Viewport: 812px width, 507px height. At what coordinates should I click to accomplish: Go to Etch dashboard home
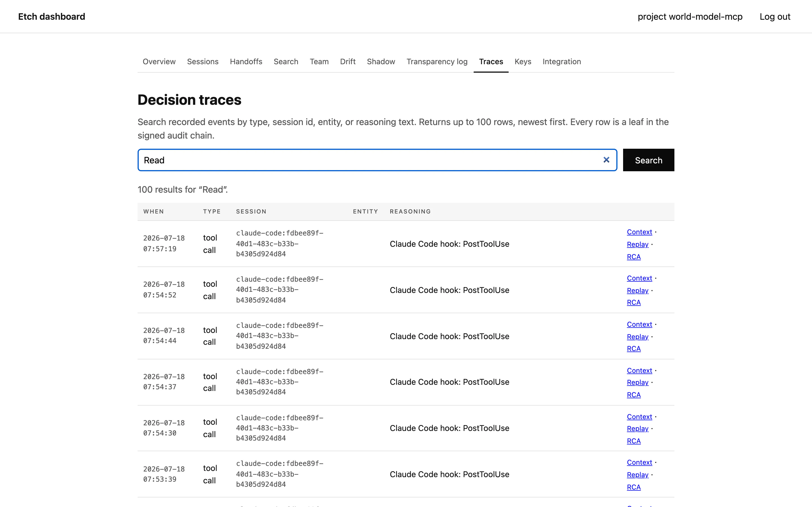(x=52, y=16)
